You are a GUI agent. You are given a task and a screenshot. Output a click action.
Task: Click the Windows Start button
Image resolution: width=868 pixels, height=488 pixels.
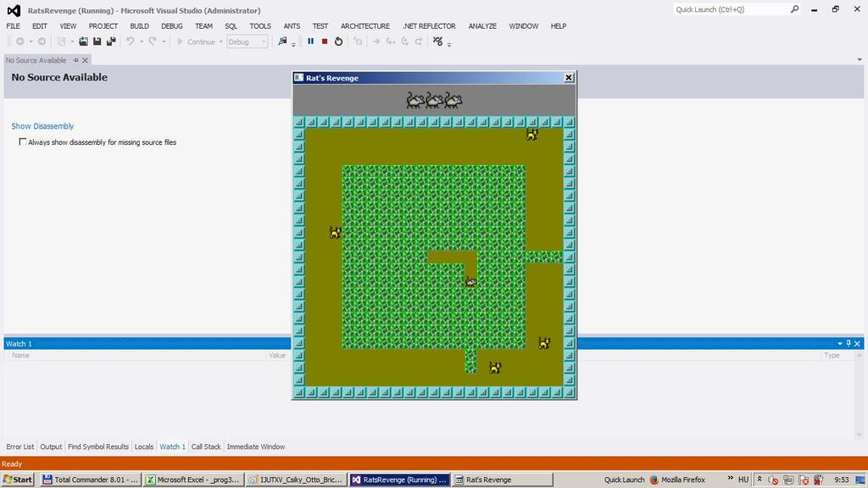18,480
